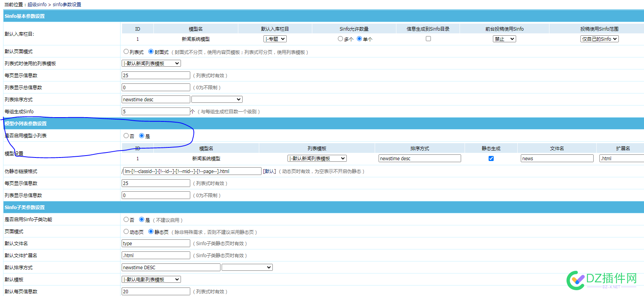Click the top 每页显示信息数 field with 25

tap(156, 75)
